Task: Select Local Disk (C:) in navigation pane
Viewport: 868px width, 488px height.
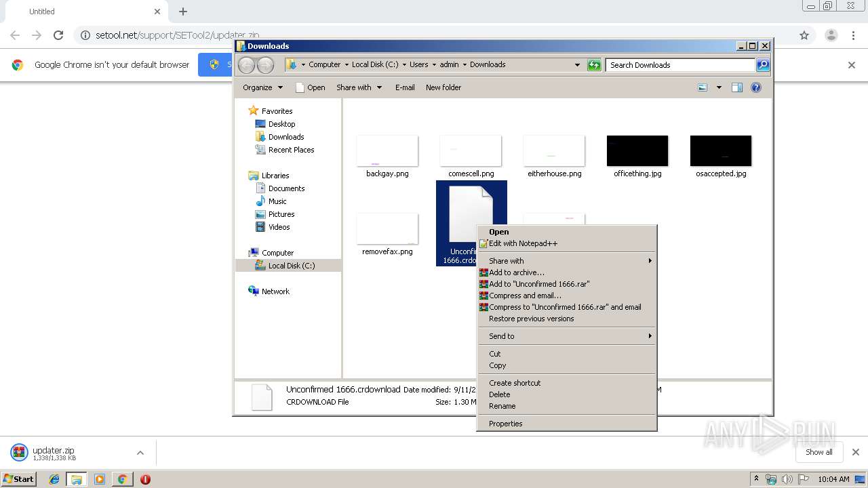Action: pos(292,266)
